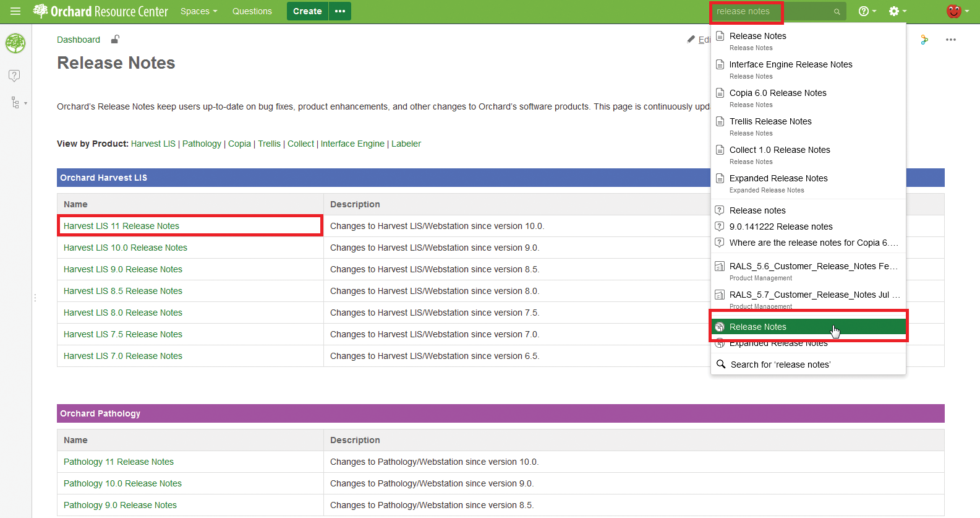Jump to Interface Engine in View by Product
980x518 pixels.
click(x=352, y=144)
